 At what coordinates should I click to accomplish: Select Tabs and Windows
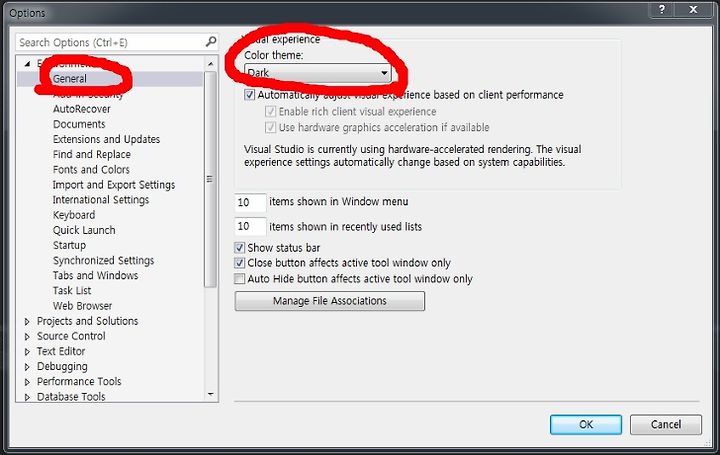96,275
